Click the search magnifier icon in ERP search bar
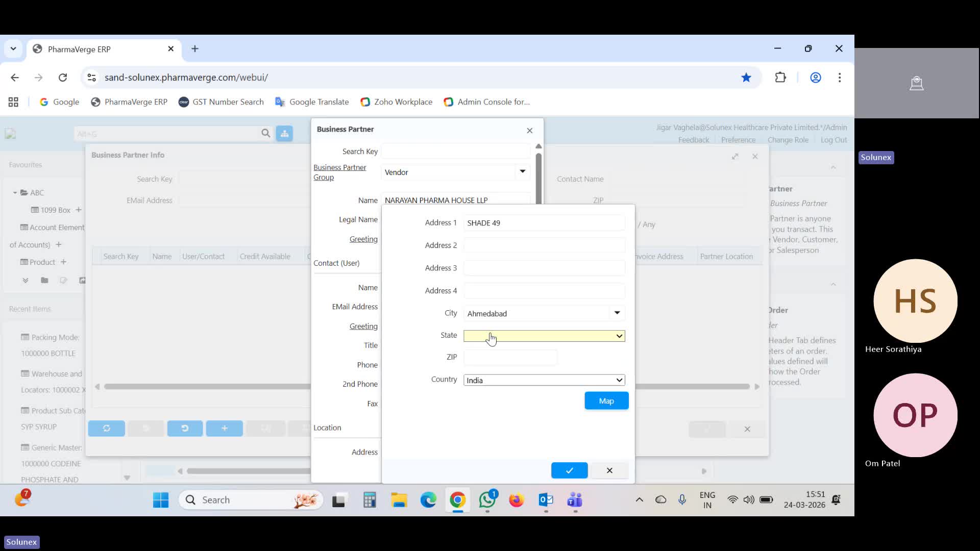Screen dimensions: 980x551 click(265, 133)
